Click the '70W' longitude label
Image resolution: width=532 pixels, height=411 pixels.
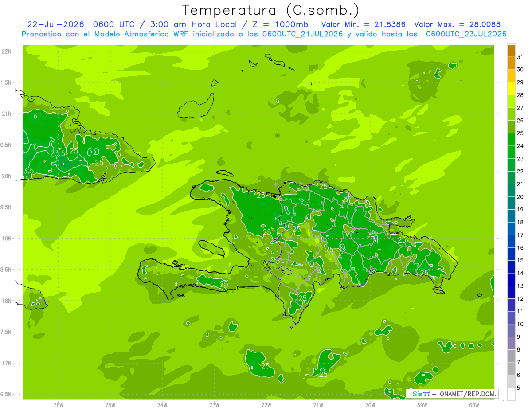point(370,405)
